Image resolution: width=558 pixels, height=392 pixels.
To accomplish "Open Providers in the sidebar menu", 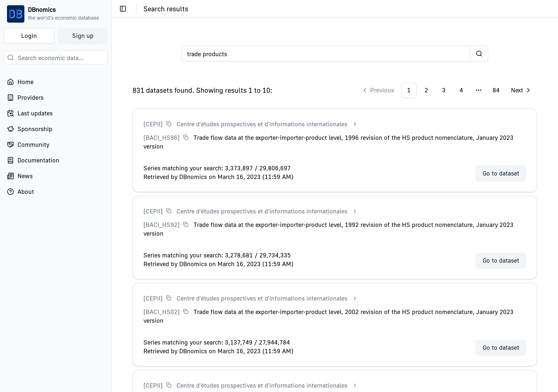I will point(56,98).
